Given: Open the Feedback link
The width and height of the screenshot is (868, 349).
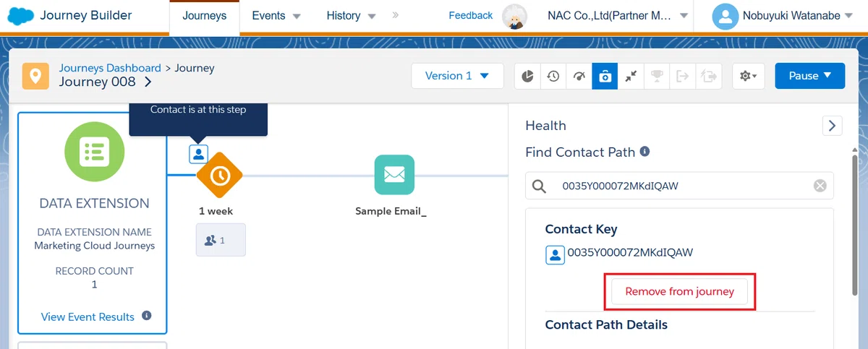Looking at the screenshot, I should click(x=471, y=15).
